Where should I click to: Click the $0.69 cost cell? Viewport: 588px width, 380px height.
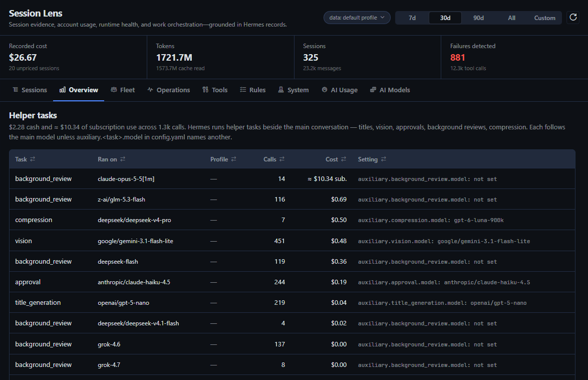coord(339,200)
